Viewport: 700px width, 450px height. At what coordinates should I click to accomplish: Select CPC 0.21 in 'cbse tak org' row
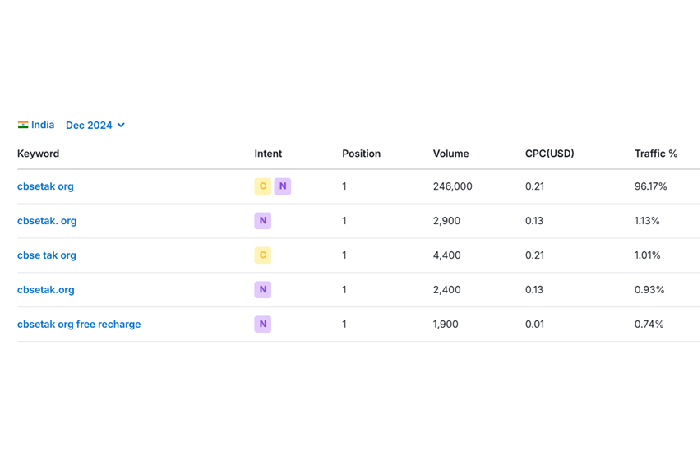(x=534, y=255)
